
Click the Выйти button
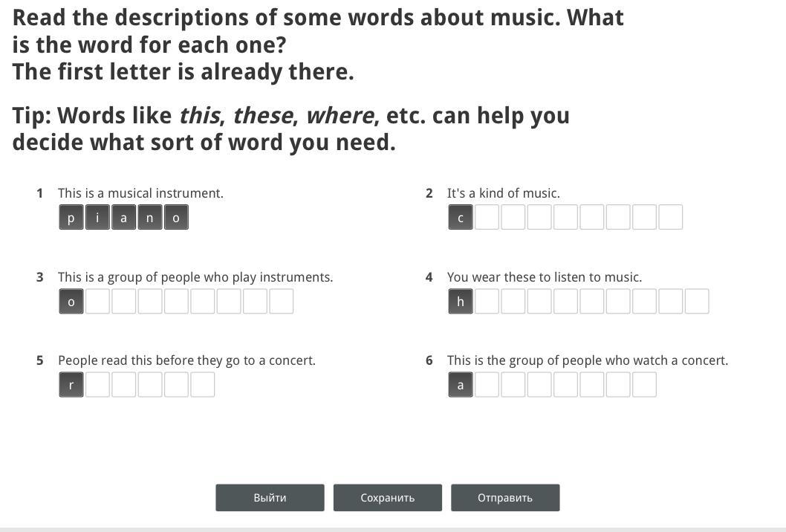point(270,498)
